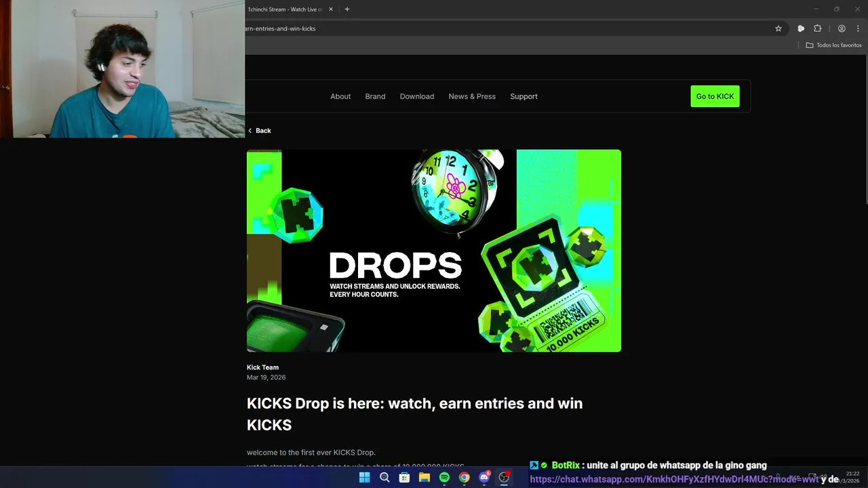Open the Download menu item
868x488 pixels.
pos(417,96)
